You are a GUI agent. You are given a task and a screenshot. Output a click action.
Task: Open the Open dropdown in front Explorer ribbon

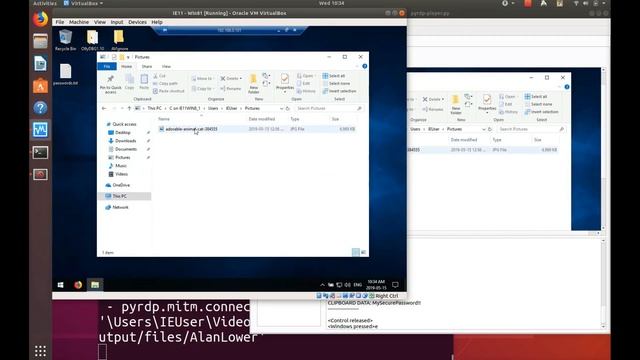click(x=306, y=76)
